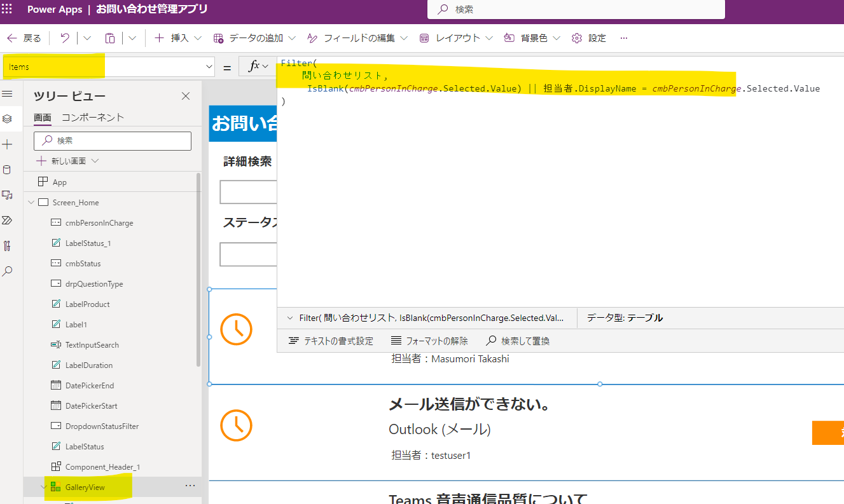Open the 背景色 background color picker
This screenshot has height=504, width=844.
tap(532, 38)
